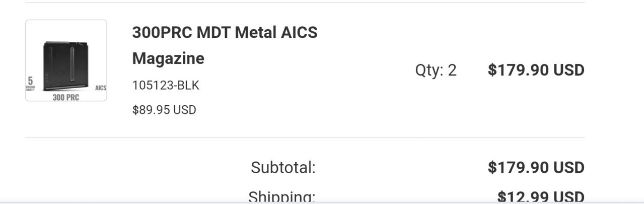Image resolution: width=644 pixels, height=204 pixels.
Task: Click the '300 PRC' caption under the magazine image
Action: (66, 97)
